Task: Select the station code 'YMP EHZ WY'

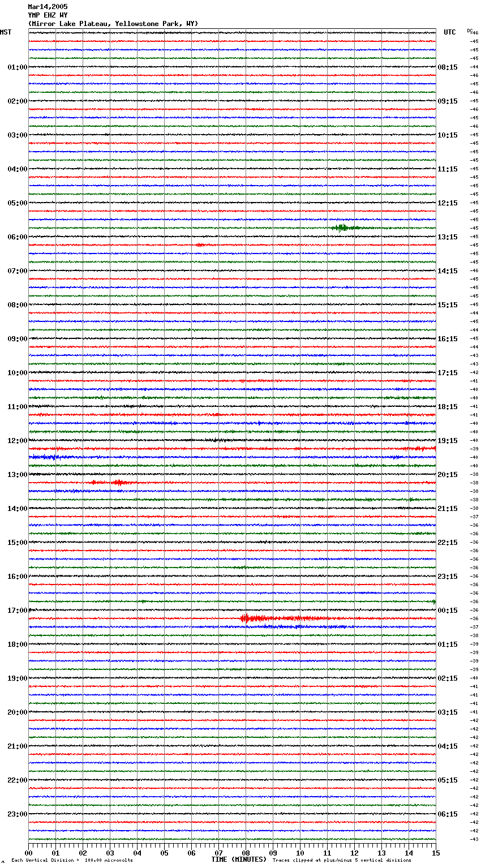Action: (x=48, y=15)
